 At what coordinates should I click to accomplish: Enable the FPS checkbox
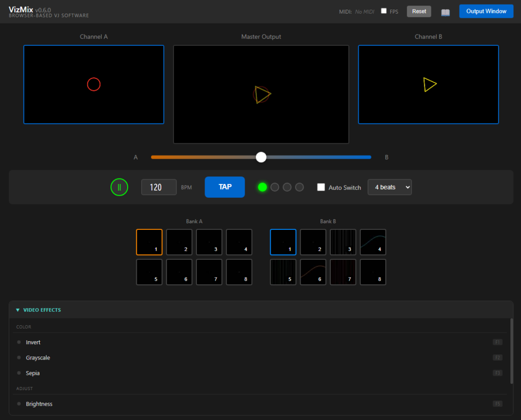[384, 11]
